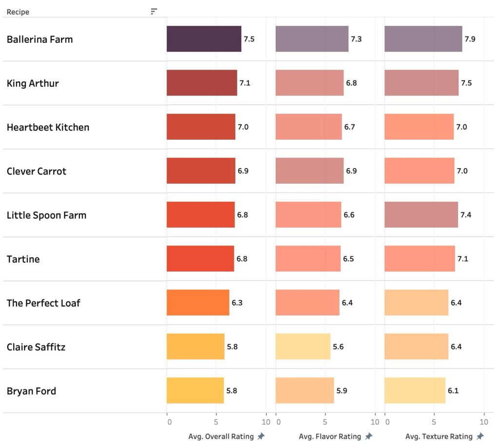Click the sort icon beside Recipe header
The width and height of the screenshot is (499, 448).
(154, 12)
